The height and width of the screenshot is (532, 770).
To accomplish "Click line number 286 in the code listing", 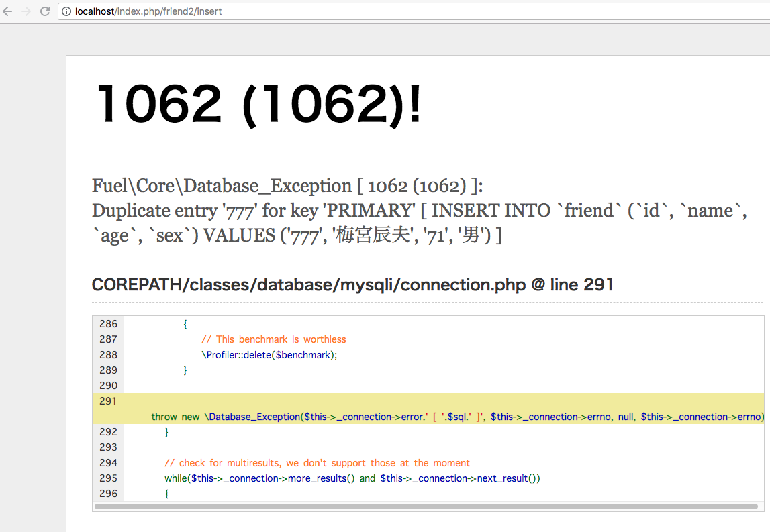I will point(107,323).
